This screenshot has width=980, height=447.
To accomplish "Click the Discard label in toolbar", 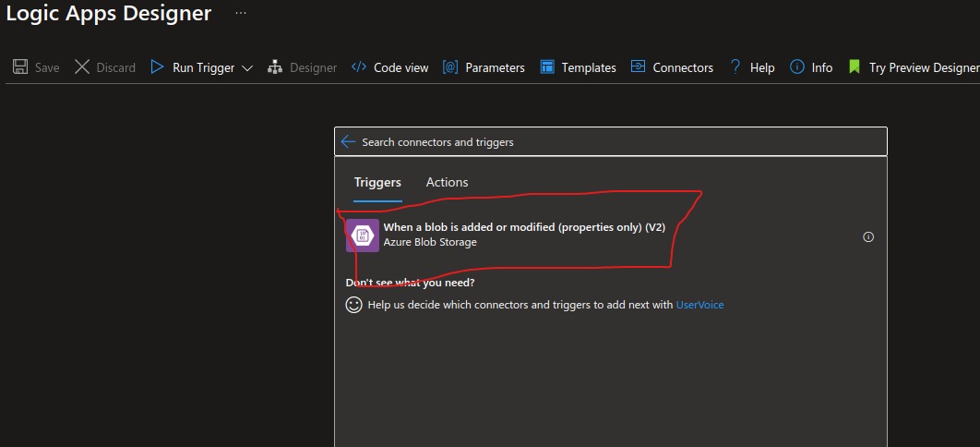I will 115,67.
